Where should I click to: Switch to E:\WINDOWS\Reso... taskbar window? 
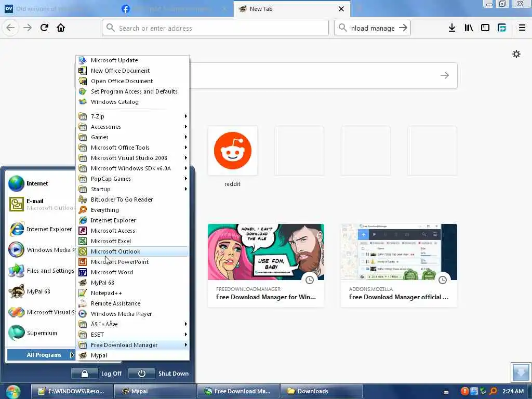tap(72, 392)
